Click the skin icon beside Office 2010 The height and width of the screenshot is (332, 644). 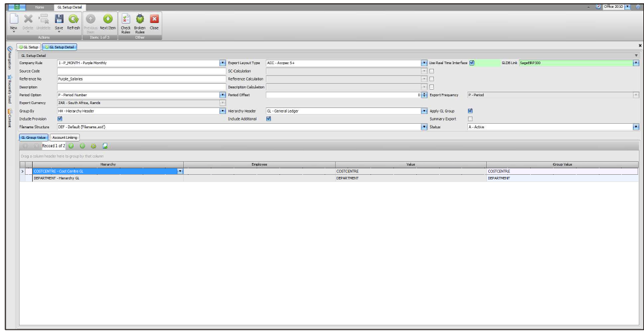598,7
